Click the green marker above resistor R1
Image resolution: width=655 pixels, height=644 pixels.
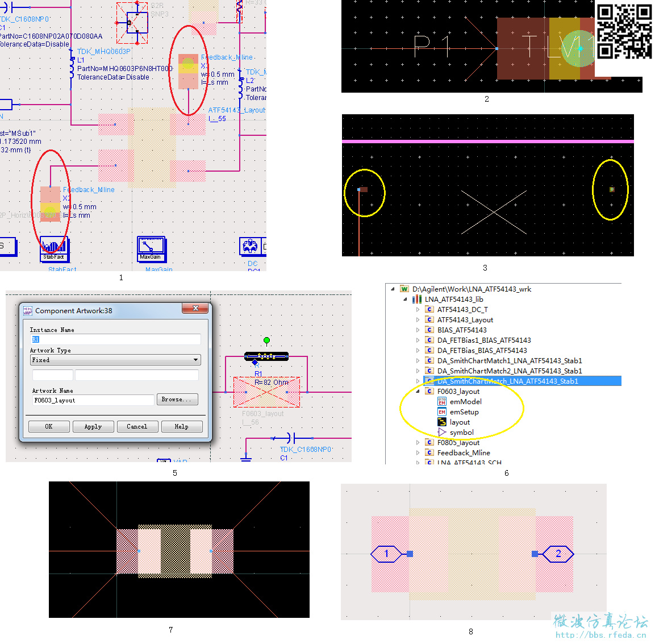266,340
